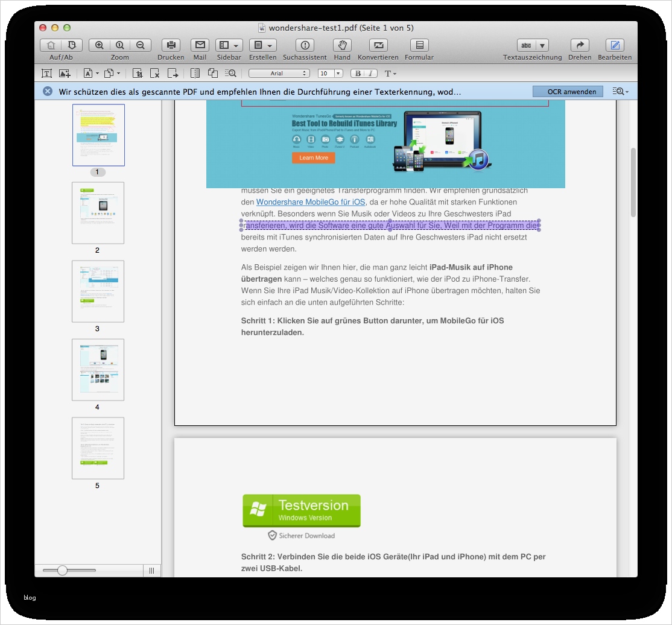This screenshot has width=672, height=625.
Task: Open the font size dropdown arrow
Action: pyautogui.click(x=338, y=74)
